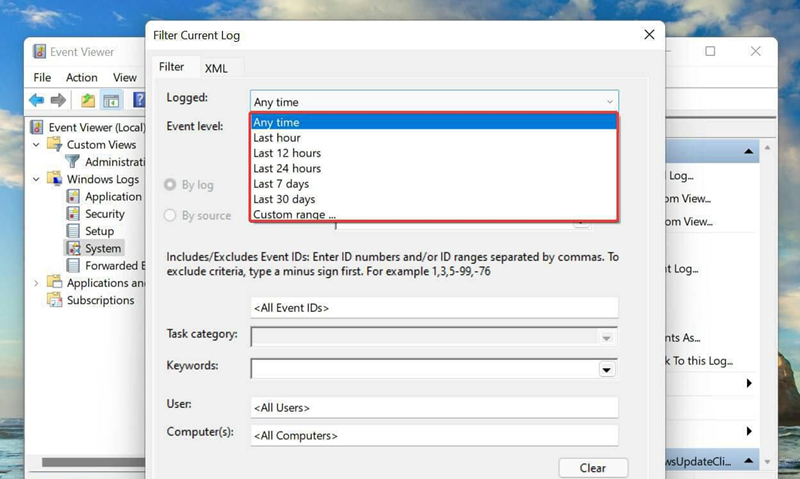Viewport: 800px width, 479px height.
Task: Choose Custom range option in list
Action: pos(294,214)
